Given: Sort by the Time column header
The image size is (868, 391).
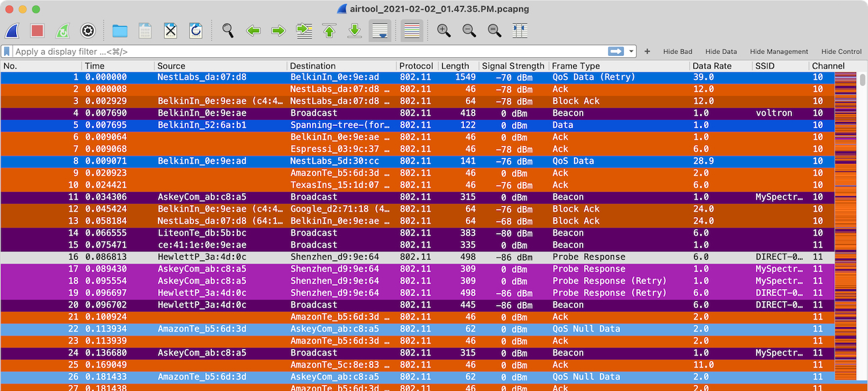Looking at the screenshot, I should coord(118,66).
